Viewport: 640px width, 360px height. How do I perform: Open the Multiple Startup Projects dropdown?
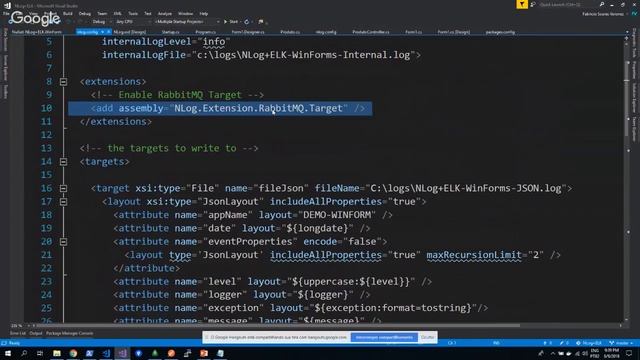point(187,22)
